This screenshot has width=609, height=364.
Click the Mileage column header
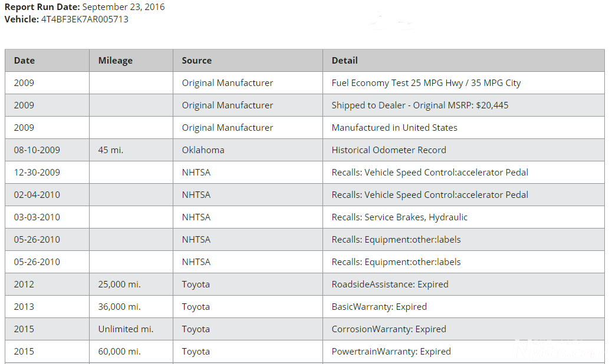pyautogui.click(x=115, y=61)
